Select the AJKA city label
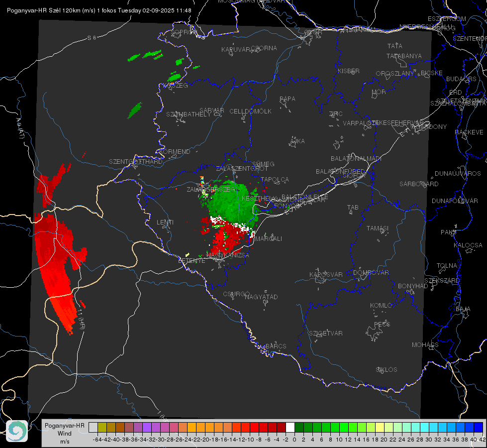 coord(297,141)
